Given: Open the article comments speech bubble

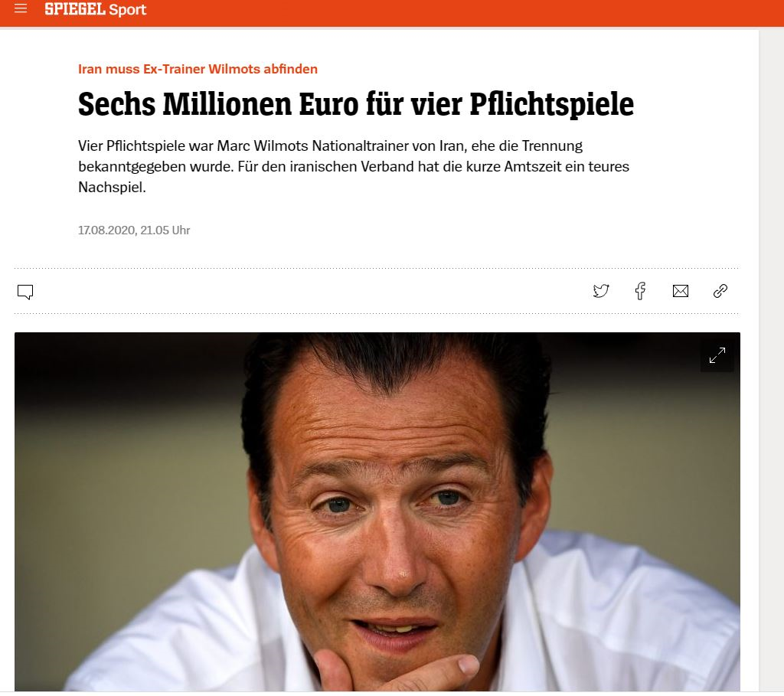Looking at the screenshot, I should 25,292.
